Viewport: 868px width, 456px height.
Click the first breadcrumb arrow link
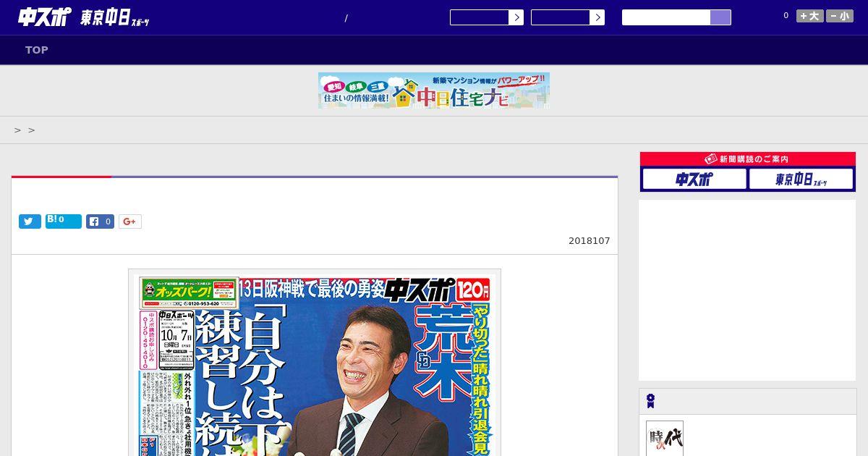coord(18,130)
